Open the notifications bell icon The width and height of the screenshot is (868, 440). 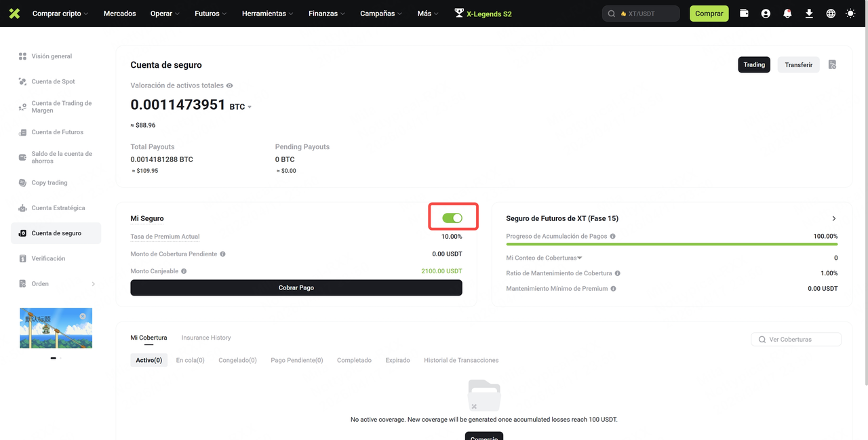787,13
